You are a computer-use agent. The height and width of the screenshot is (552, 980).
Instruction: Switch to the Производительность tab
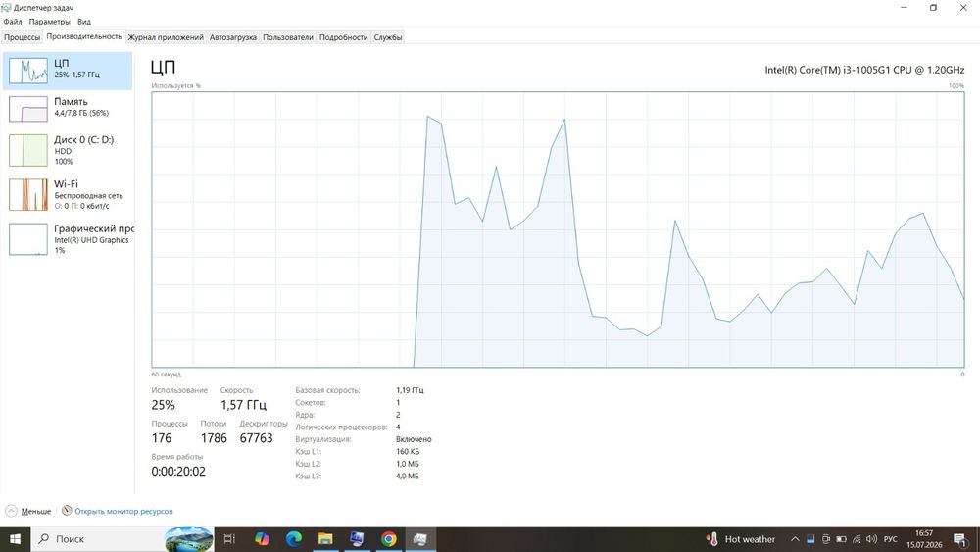83,37
